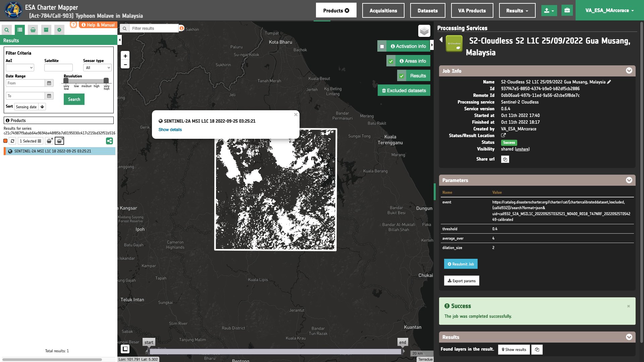
Task: Click the orange info badge on map filter
Action: [x=181, y=28]
